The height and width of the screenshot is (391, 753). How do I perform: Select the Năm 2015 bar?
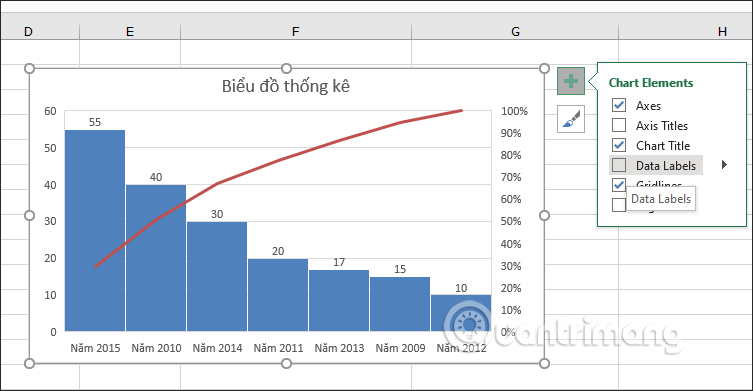click(x=95, y=231)
